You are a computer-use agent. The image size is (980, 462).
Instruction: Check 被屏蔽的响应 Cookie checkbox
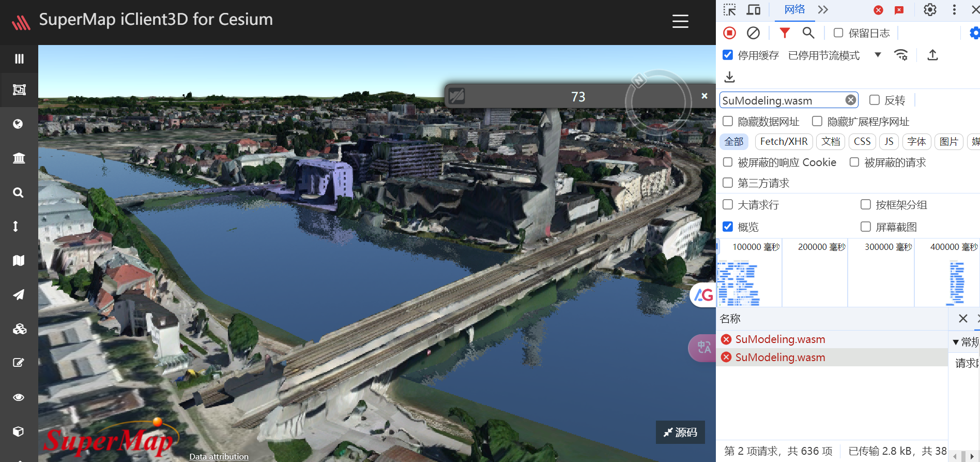[728, 162]
